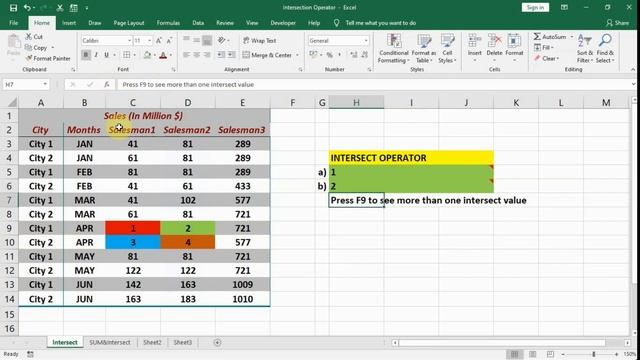
Task: Expand the font size dropdown
Action: click(149, 40)
